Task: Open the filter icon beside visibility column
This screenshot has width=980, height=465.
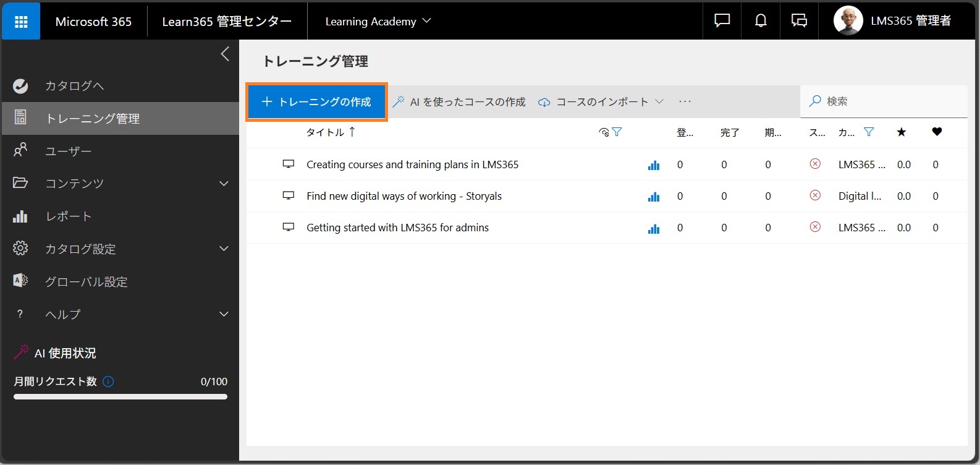Action: (x=617, y=132)
